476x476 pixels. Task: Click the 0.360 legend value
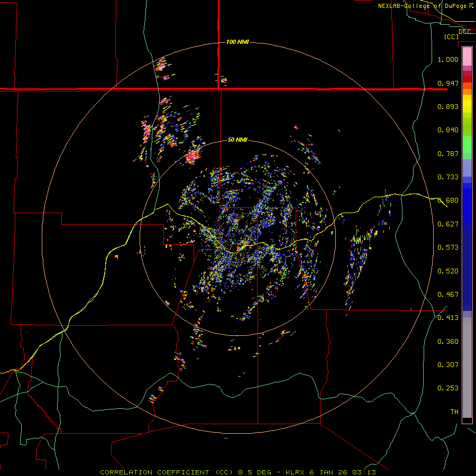(448, 342)
